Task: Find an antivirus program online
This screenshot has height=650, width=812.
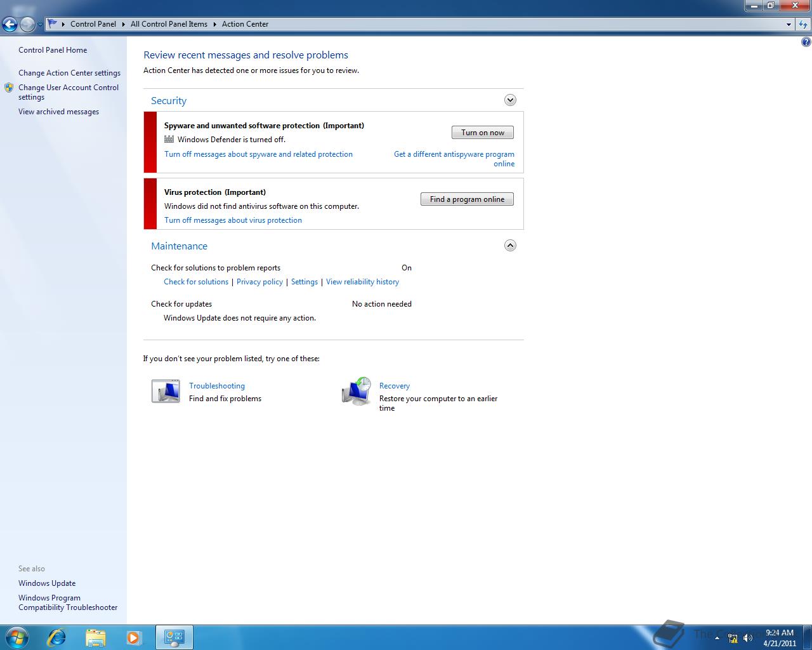Action: [x=467, y=199]
